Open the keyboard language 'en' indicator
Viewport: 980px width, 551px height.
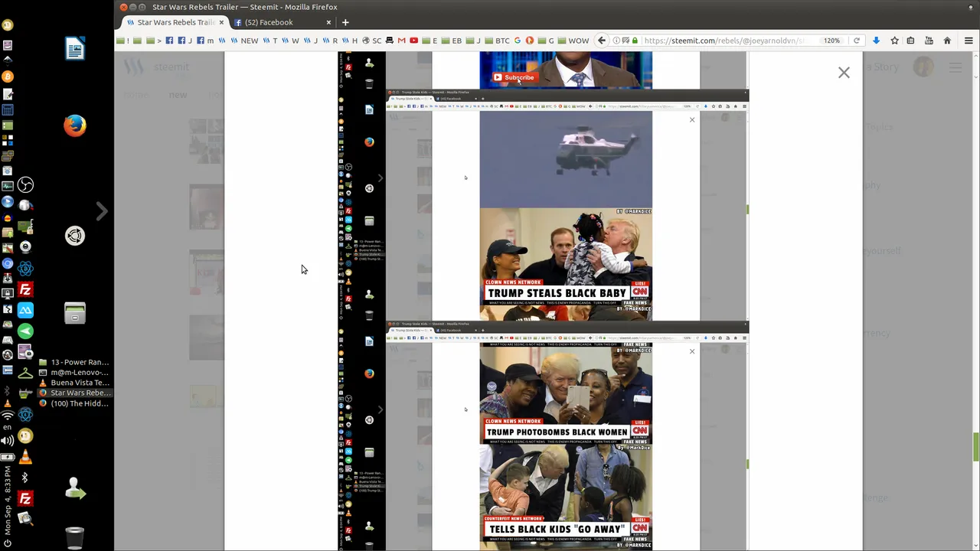pos(8,428)
